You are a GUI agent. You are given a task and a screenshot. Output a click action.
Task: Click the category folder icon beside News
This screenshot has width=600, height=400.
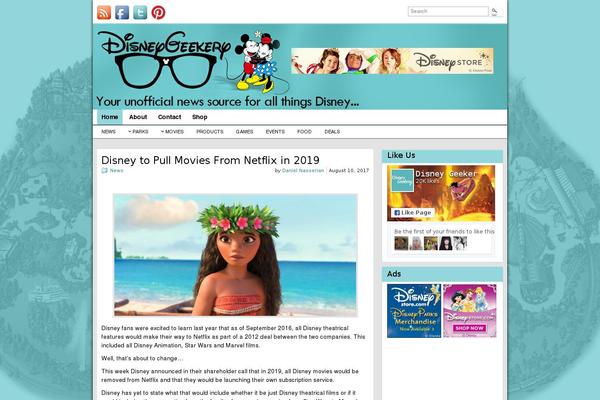pos(104,171)
